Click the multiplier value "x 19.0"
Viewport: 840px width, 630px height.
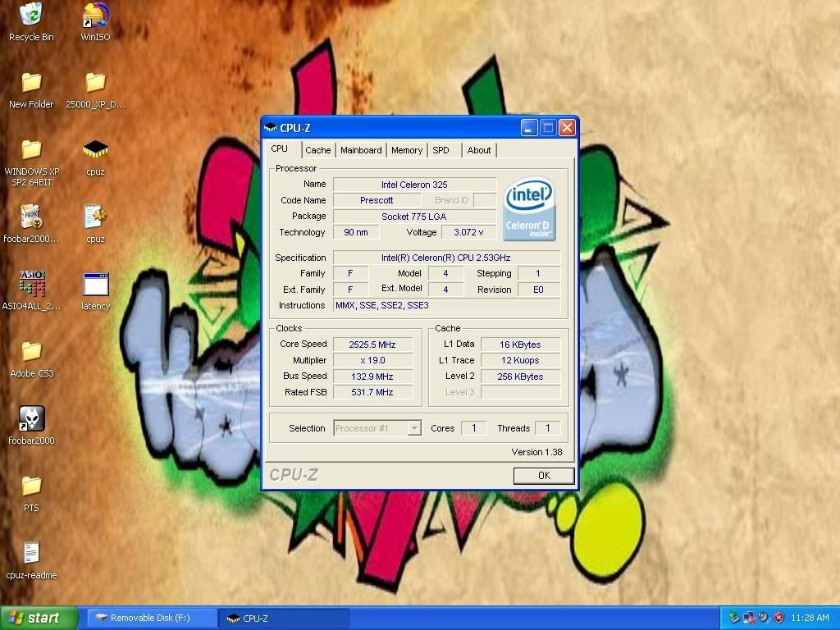pos(372,361)
